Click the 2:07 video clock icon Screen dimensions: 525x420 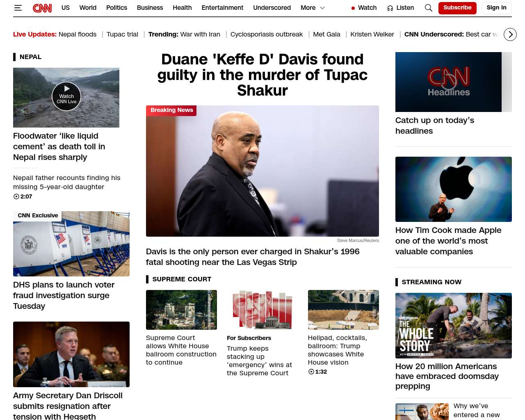tap(16, 196)
